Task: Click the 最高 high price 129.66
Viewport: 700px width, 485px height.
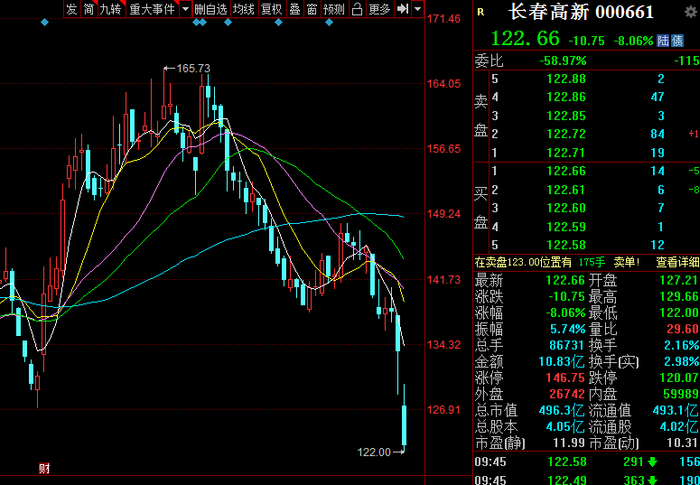Action: point(679,297)
